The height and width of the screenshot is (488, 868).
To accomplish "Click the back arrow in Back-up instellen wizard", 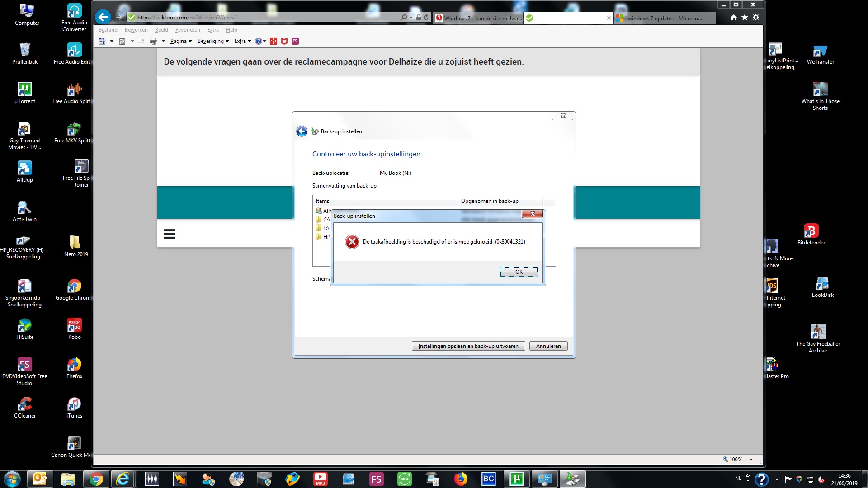I will click(x=302, y=131).
